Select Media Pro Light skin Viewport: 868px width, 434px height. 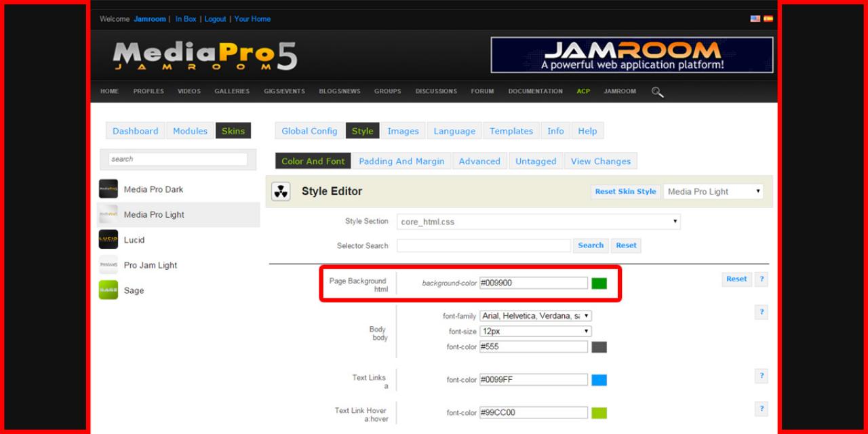[178, 214]
